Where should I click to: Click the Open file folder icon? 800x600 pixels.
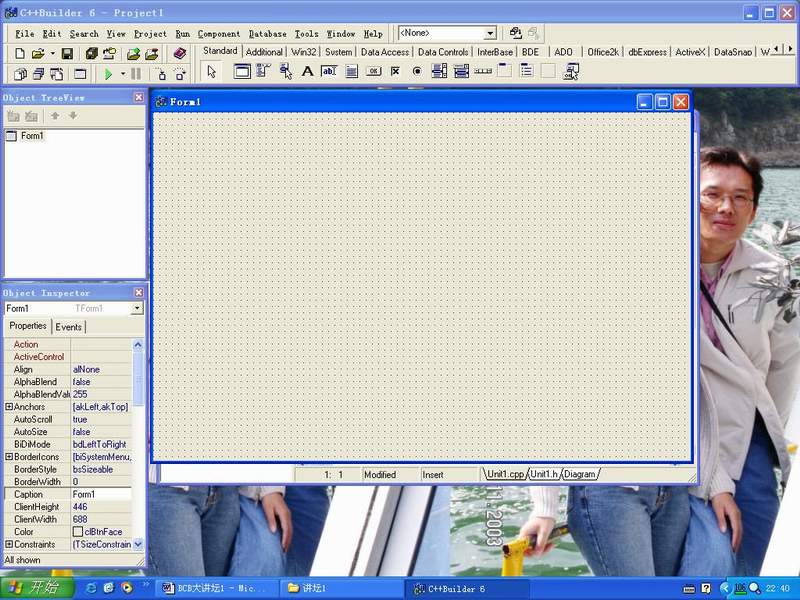click(38, 53)
